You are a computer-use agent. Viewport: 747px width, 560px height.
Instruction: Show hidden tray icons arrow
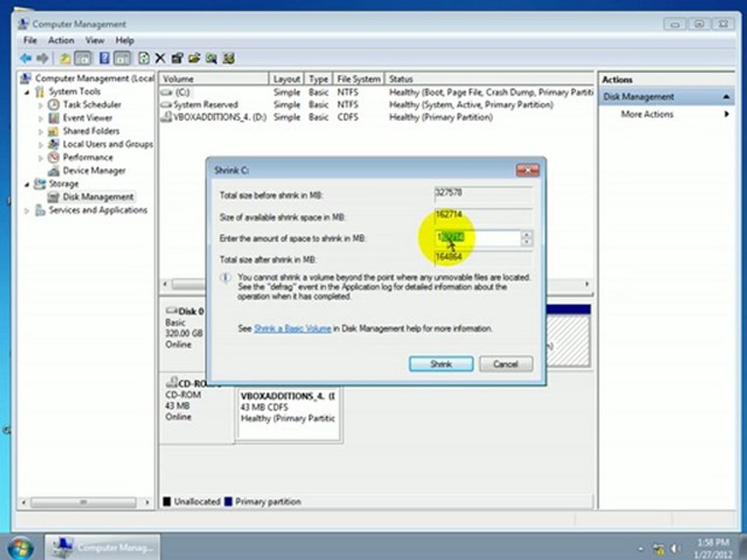tap(640, 549)
